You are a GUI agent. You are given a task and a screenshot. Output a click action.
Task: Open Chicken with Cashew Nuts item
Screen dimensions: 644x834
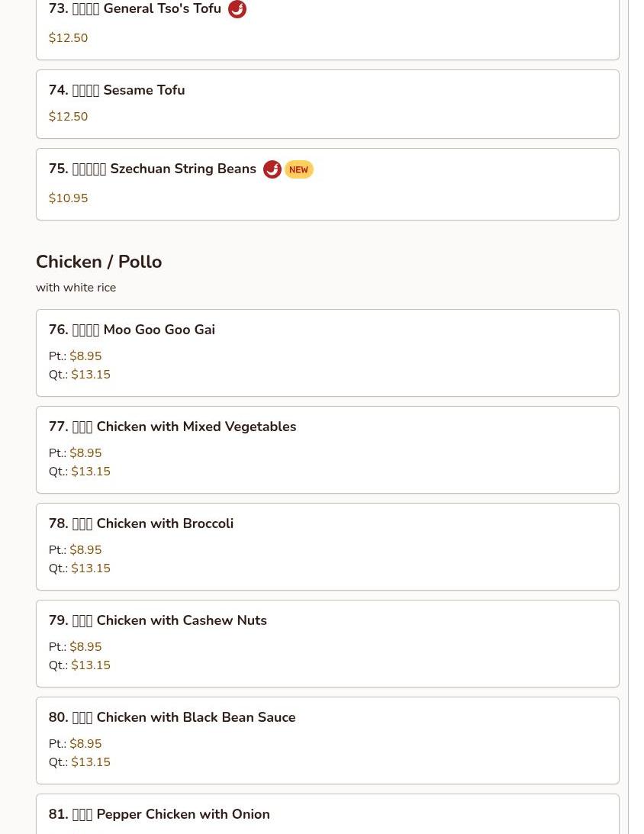pyautogui.click(x=327, y=643)
